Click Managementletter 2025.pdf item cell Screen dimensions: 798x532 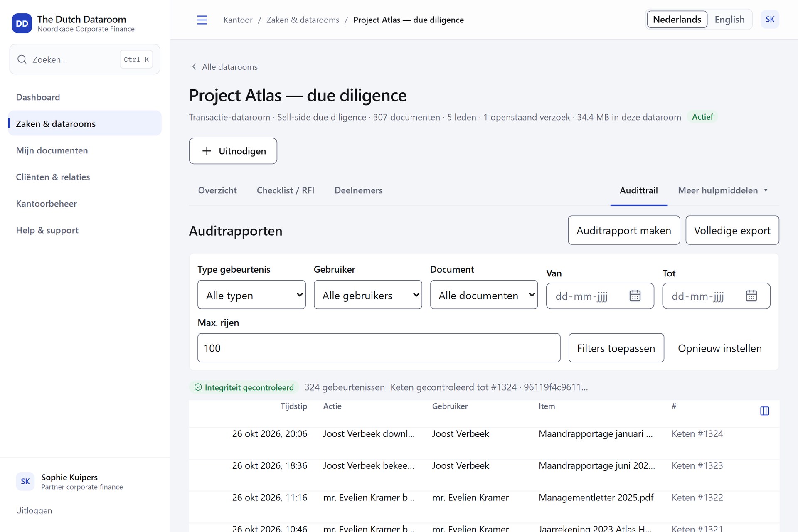596,498
